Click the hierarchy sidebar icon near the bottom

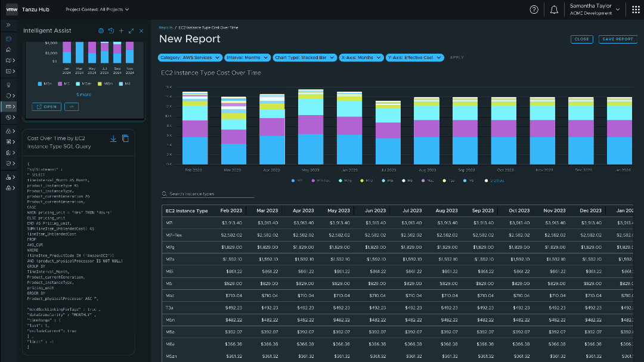click(x=8, y=178)
